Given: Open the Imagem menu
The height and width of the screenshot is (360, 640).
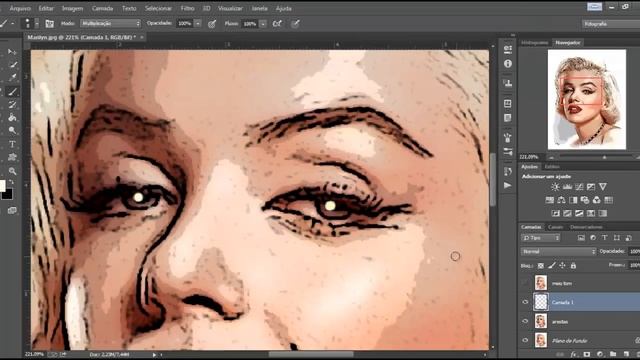Looking at the screenshot, I should coord(72,8).
